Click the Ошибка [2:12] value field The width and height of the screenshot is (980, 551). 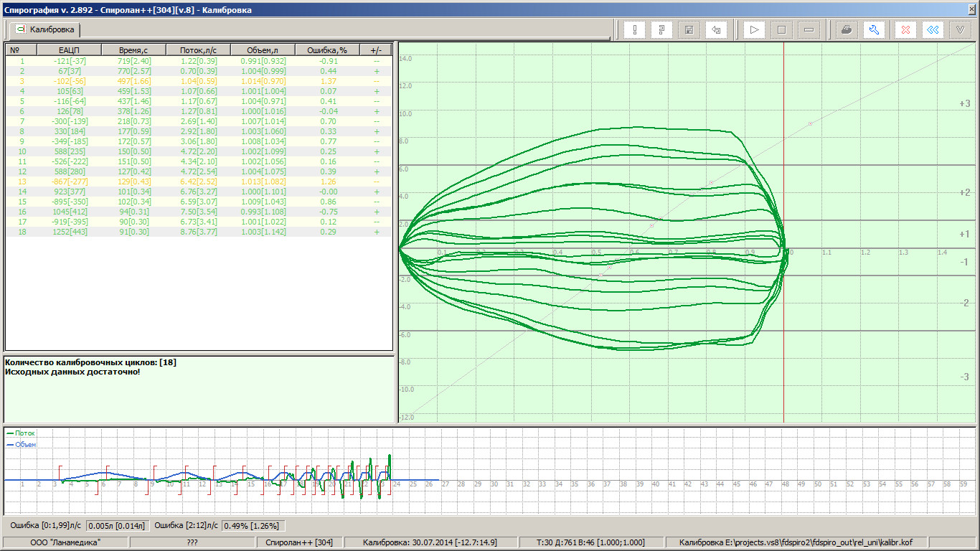click(x=253, y=526)
